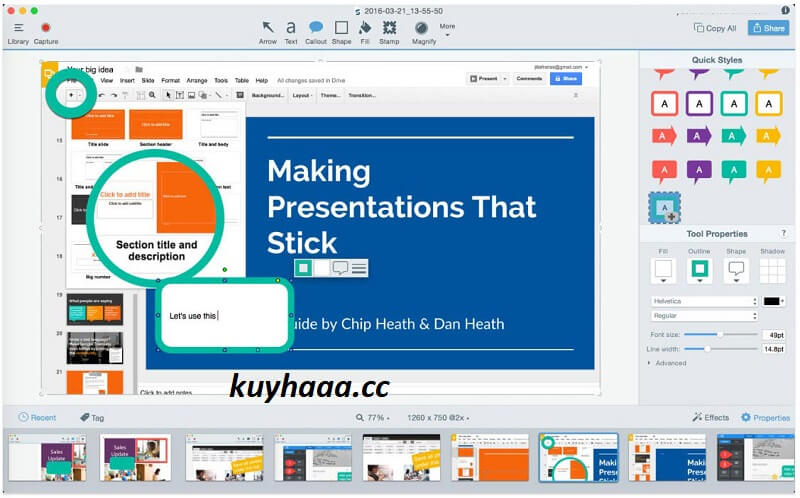Select the Shape tool

coord(341,33)
